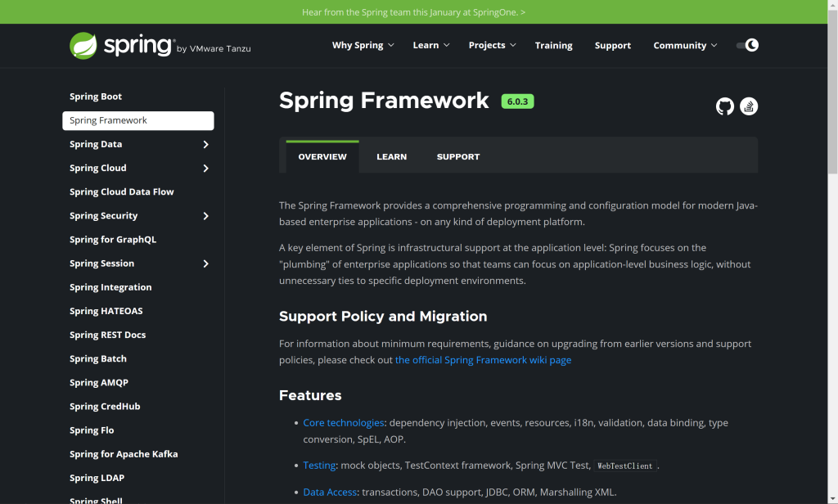Screen dimensions: 838x504
Task: Open Spring Cloud Data Flow in sidebar
Action: (x=121, y=192)
